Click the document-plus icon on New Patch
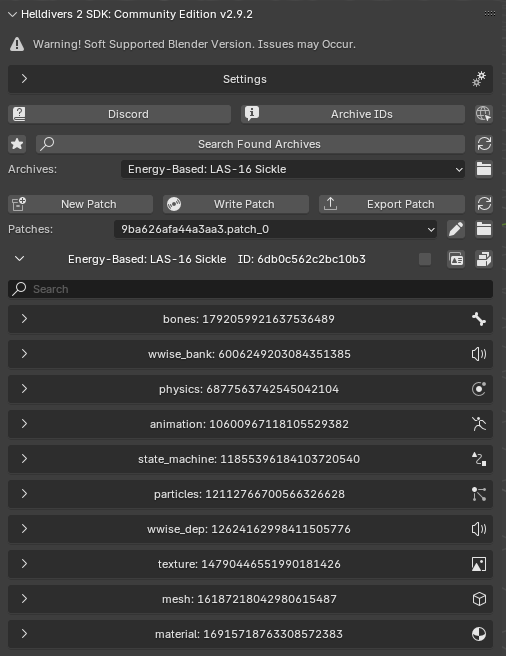506x656 pixels. pos(19,204)
